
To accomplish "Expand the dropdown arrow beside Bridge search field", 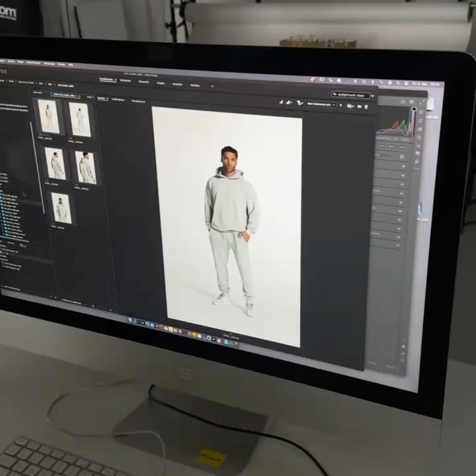I will coord(373,96).
